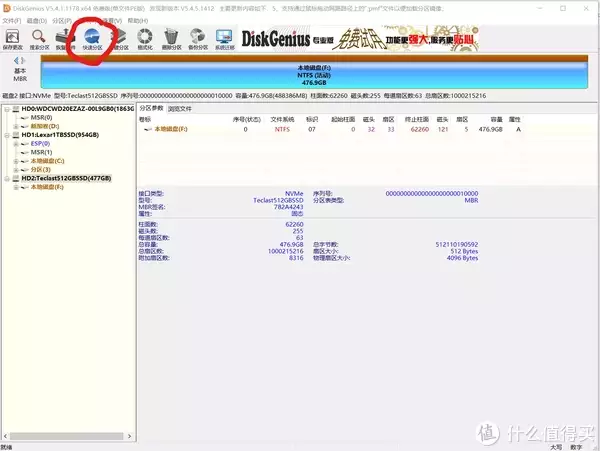
Task: Click the 格式化 (Format) toolbar icon
Action: (145, 37)
